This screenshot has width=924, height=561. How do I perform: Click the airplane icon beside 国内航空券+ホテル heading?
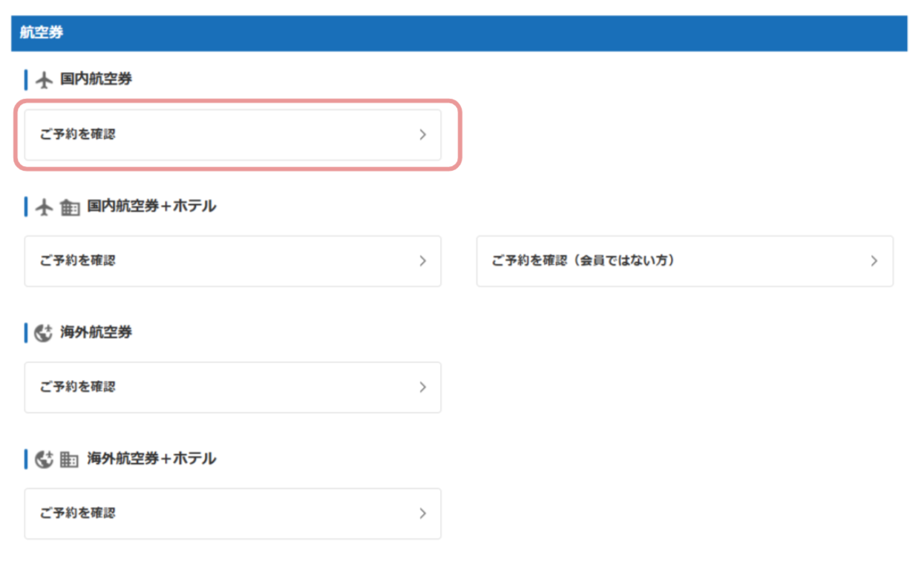(45, 207)
